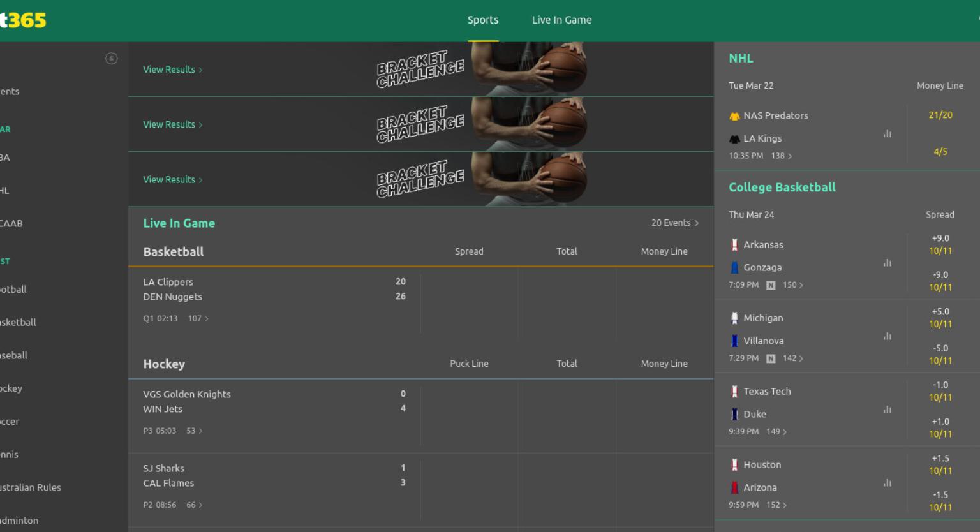Select Australian Rules in sidebar
The height and width of the screenshot is (532, 980).
[31, 487]
